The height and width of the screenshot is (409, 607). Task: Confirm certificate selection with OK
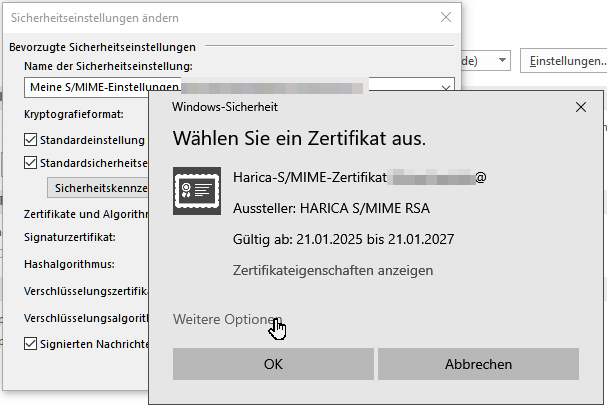point(273,364)
